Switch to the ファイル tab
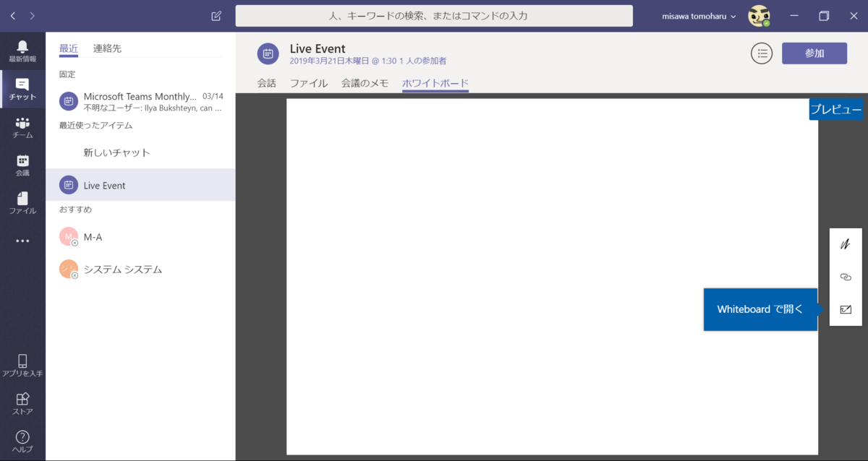Viewport: 868px width, 461px height. tap(309, 83)
